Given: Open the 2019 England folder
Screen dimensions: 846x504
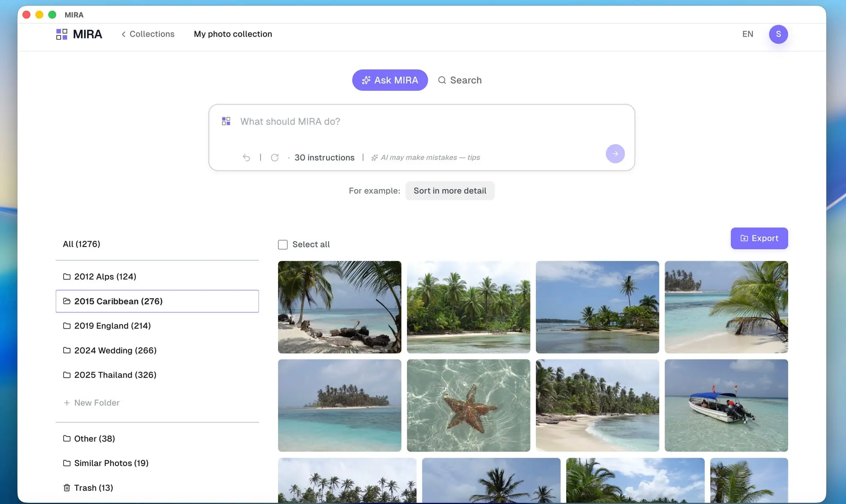Looking at the screenshot, I should coord(157,326).
